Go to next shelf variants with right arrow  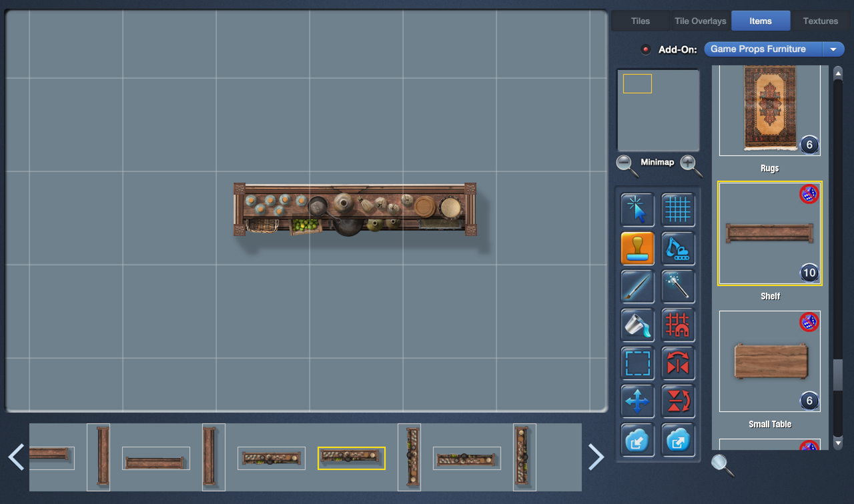pyautogui.click(x=596, y=457)
